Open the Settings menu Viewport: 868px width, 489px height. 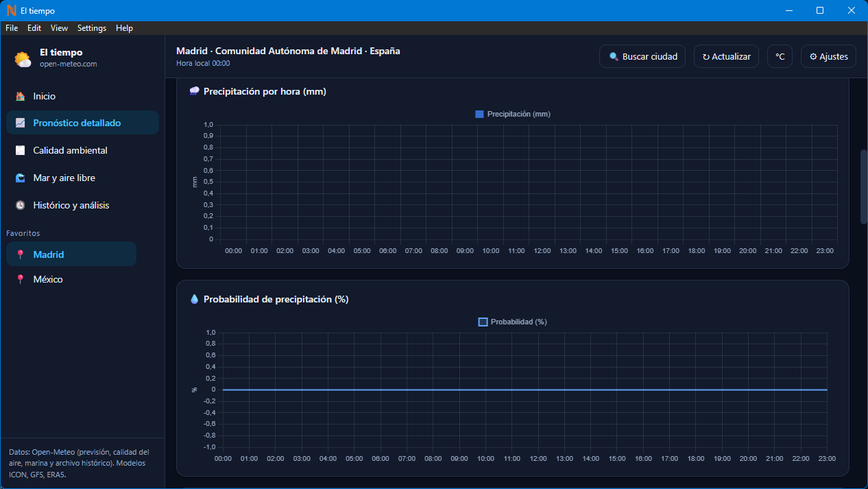[x=92, y=28]
